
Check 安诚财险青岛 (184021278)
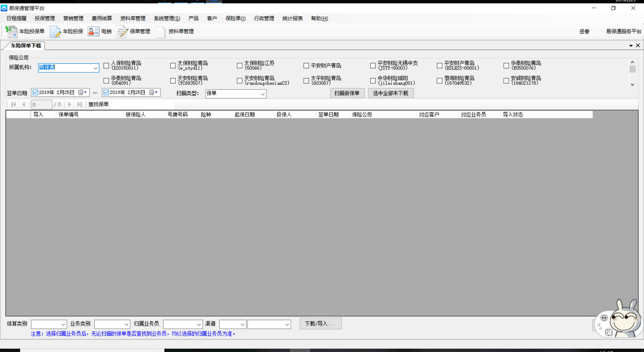(506, 81)
